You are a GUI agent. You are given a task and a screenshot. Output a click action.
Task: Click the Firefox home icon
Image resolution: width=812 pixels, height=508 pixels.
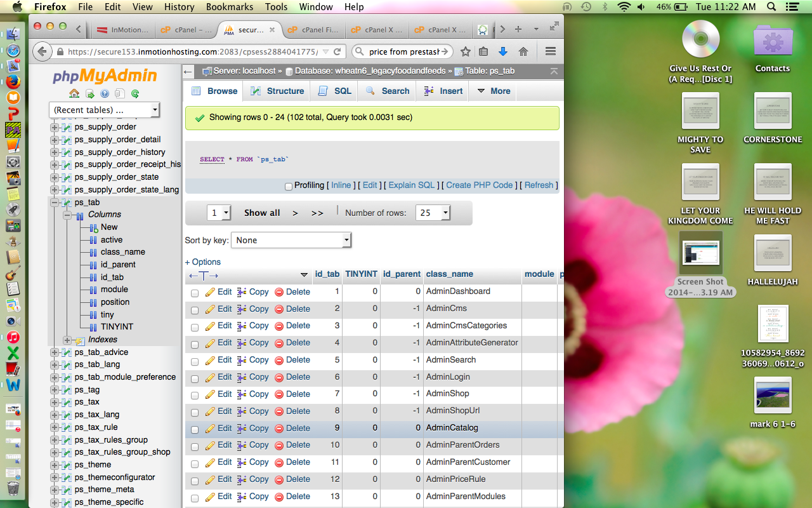523,51
